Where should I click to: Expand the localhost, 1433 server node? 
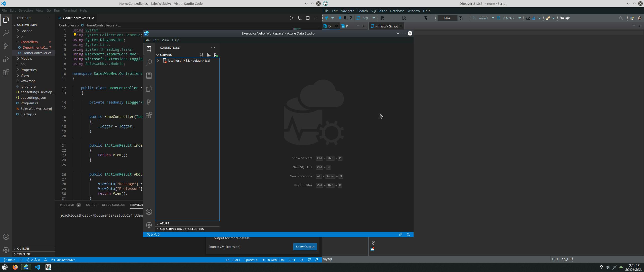[x=158, y=61]
